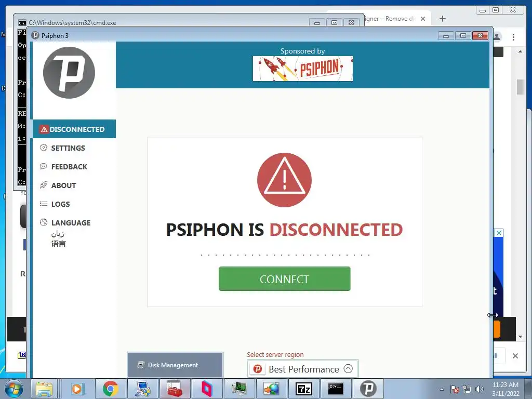This screenshot has width=532, height=399.
Task: Click the red warning triangle icon
Action: pyautogui.click(x=284, y=180)
